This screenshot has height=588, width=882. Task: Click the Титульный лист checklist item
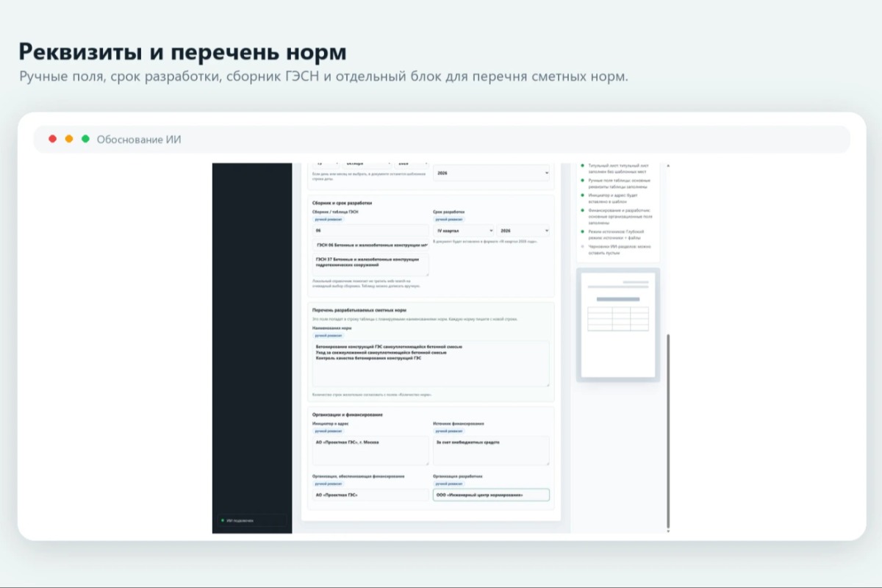[x=616, y=169]
